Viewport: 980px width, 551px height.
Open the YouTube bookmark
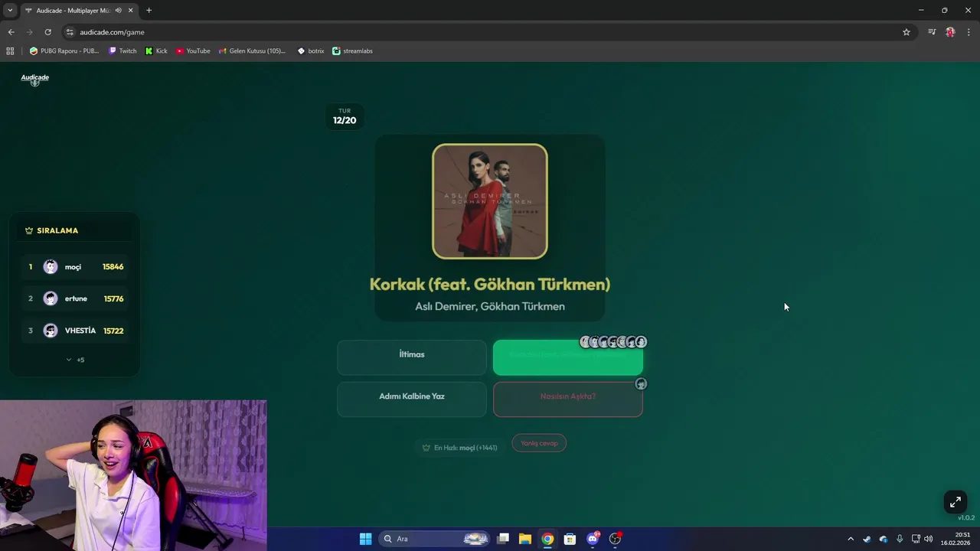pos(193,51)
